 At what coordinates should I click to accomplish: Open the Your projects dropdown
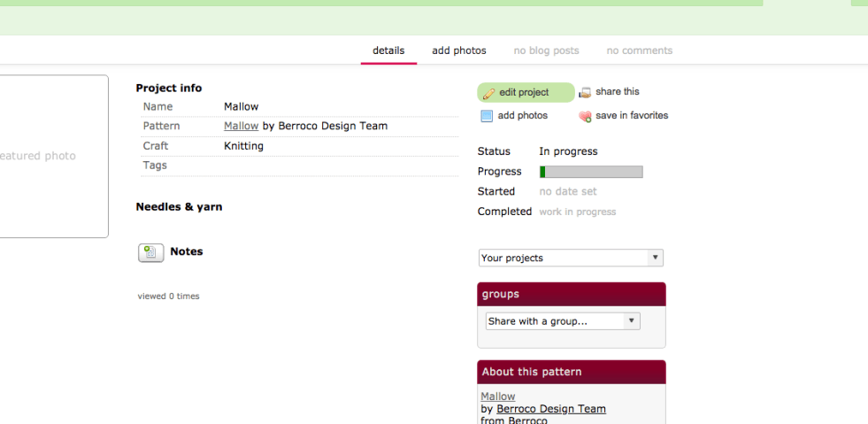pyautogui.click(x=571, y=258)
